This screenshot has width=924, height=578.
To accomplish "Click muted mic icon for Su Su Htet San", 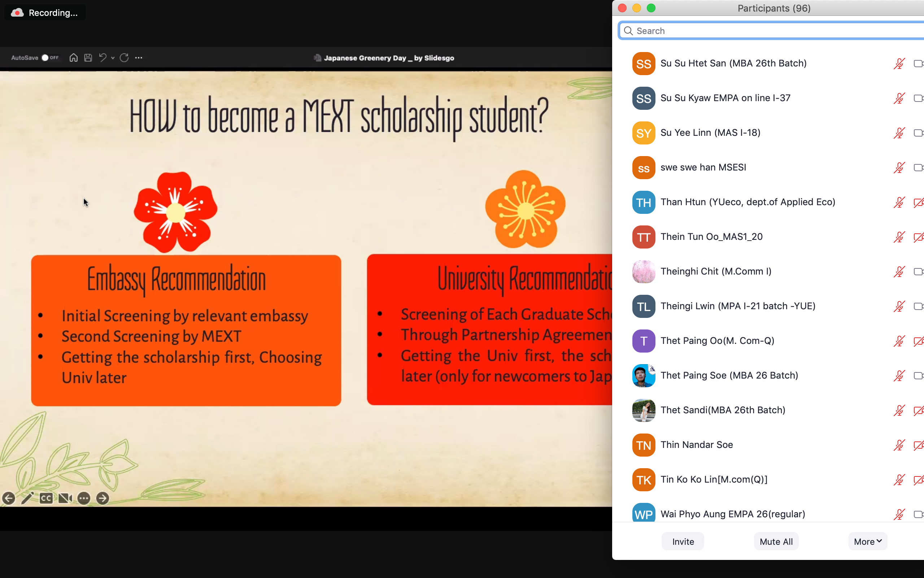I will (899, 64).
